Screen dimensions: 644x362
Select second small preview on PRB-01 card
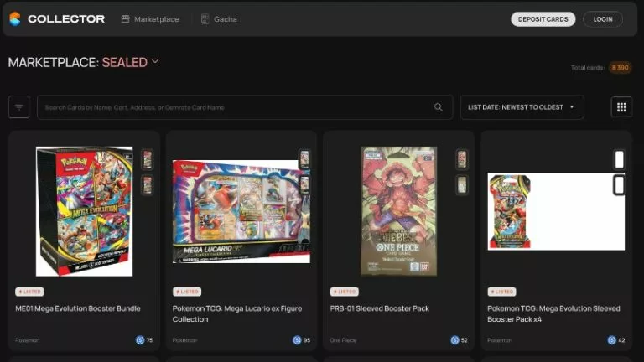(462, 185)
